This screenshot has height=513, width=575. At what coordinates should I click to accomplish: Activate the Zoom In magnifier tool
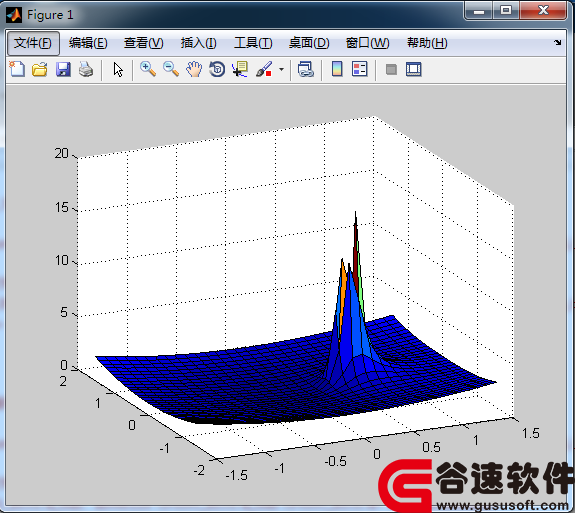pos(148,69)
